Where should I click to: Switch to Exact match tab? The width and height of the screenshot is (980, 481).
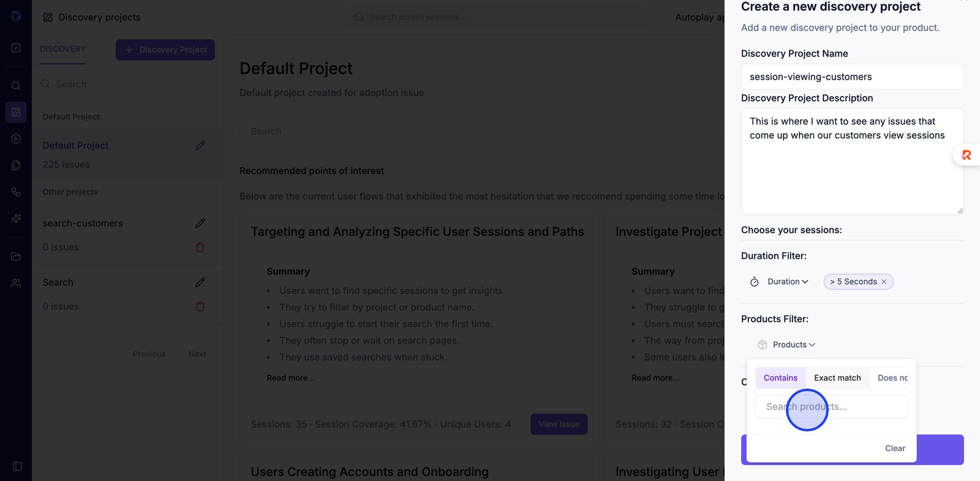(x=837, y=378)
